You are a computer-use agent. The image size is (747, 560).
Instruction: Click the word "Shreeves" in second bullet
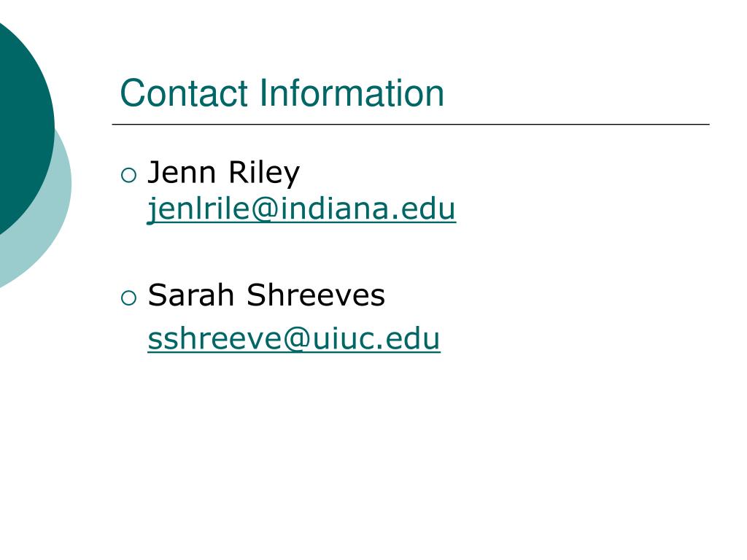(x=316, y=295)
